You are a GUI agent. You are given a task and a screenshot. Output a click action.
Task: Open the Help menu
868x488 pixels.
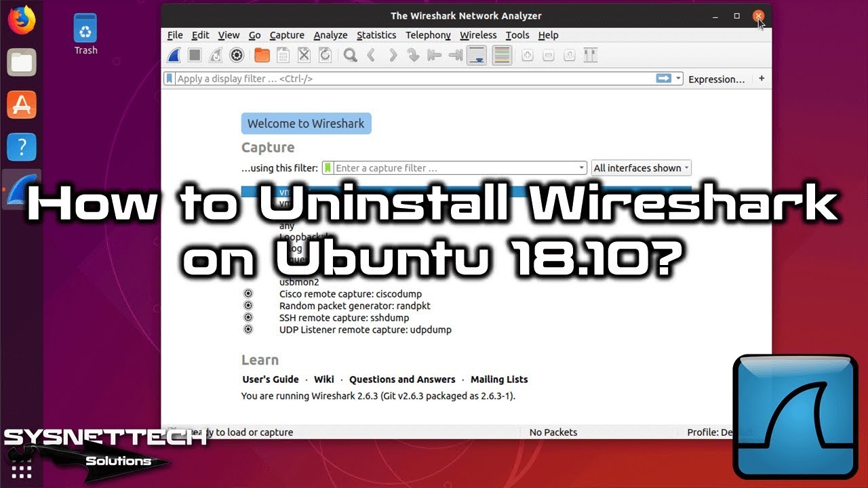tap(548, 35)
